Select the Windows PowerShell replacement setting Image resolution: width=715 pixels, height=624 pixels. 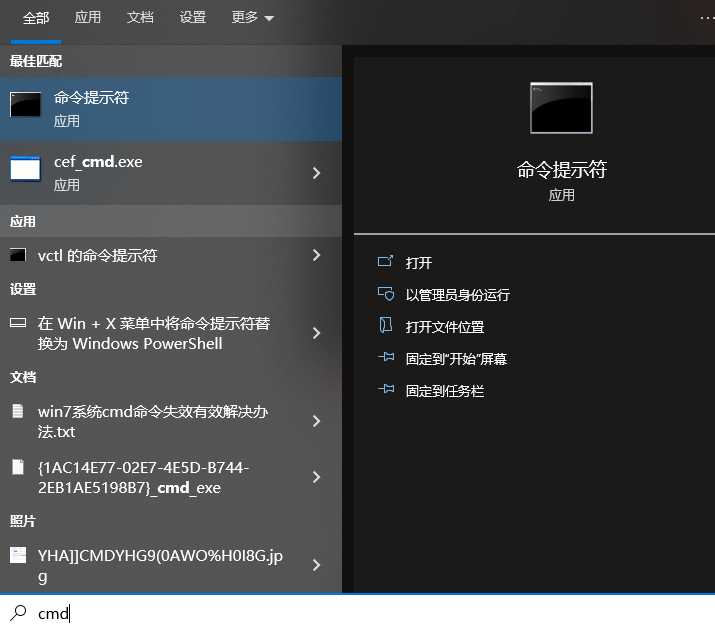(x=171, y=333)
